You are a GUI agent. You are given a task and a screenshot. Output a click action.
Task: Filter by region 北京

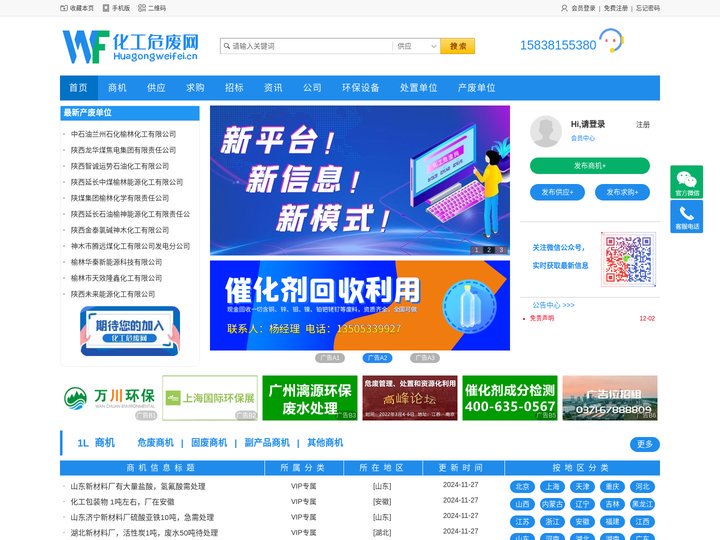coord(522,487)
